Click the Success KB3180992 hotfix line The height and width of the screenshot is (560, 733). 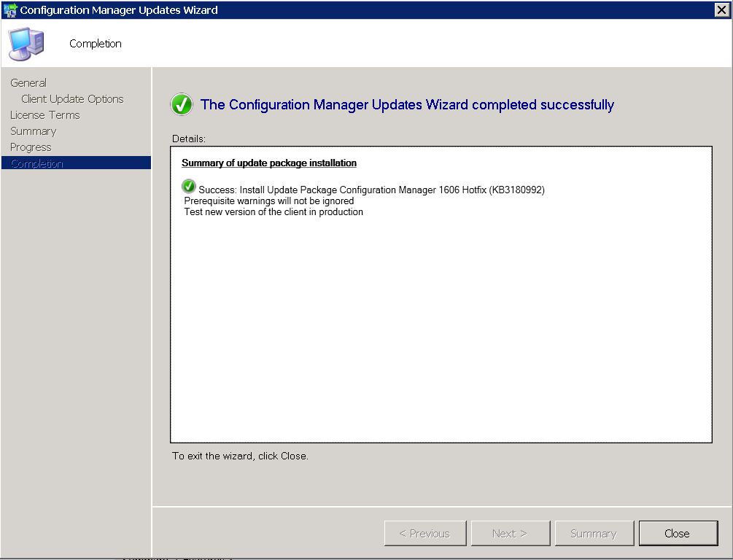tap(371, 190)
